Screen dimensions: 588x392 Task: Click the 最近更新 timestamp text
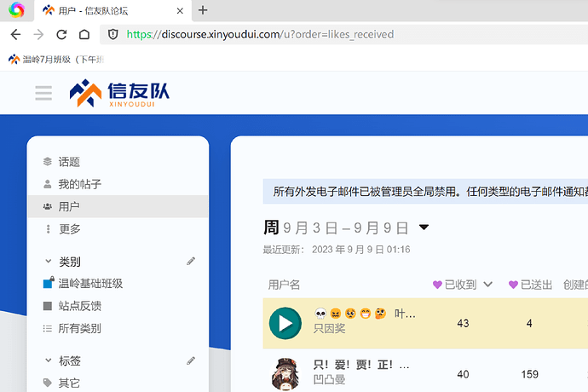click(337, 250)
